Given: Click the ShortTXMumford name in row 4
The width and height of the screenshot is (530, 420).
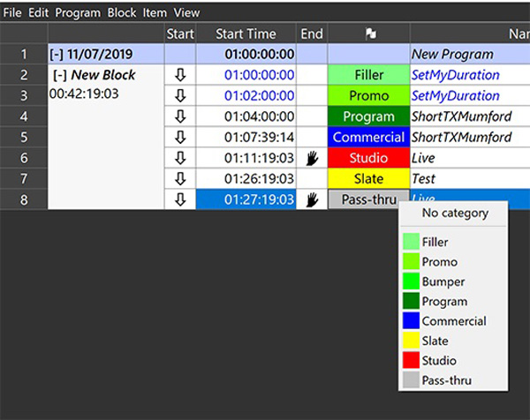Looking at the screenshot, I should pos(461,116).
